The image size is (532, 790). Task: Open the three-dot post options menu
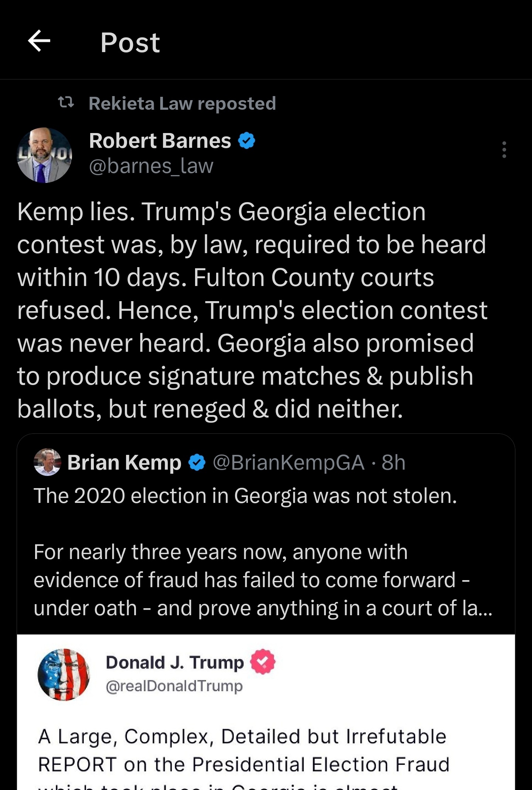click(x=504, y=150)
